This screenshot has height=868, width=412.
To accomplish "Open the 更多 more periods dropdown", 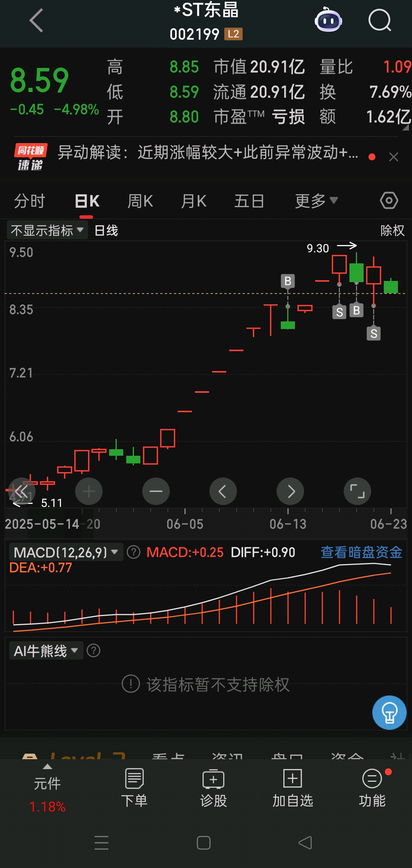I will pyautogui.click(x=316, y=201).
